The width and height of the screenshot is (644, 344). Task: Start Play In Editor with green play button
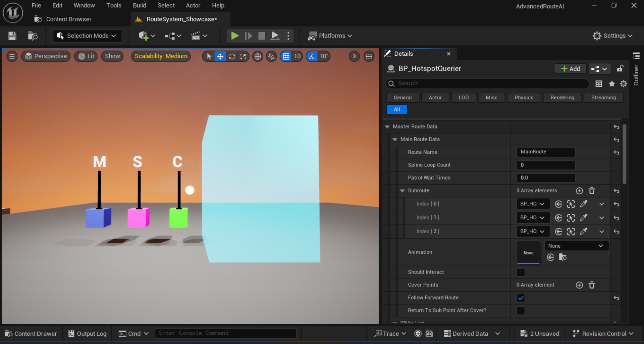[235, 36]
